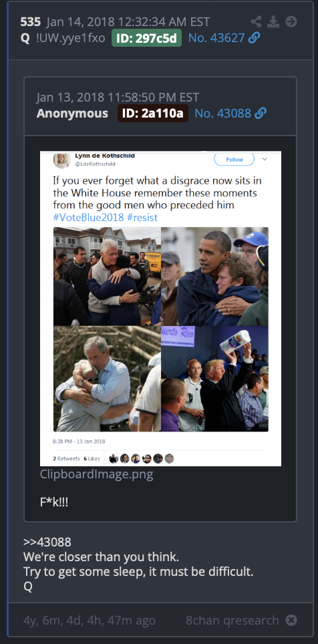Click chain link icon next to No. 43088

(261, 113)
